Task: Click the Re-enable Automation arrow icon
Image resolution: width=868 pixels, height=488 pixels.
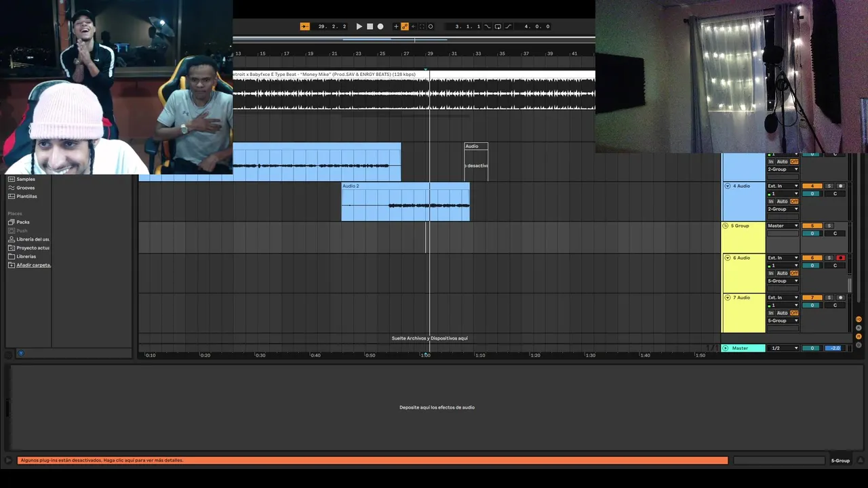Action: (x=413, y=26)
